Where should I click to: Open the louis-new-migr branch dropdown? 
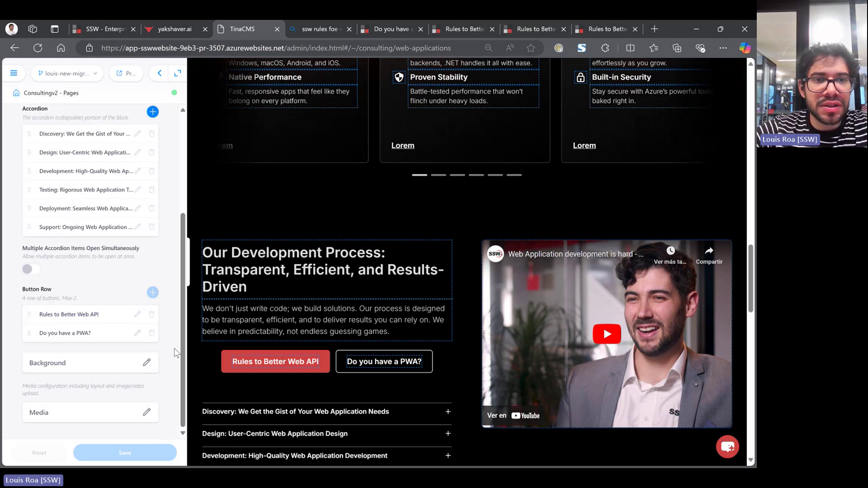[67, 73]
